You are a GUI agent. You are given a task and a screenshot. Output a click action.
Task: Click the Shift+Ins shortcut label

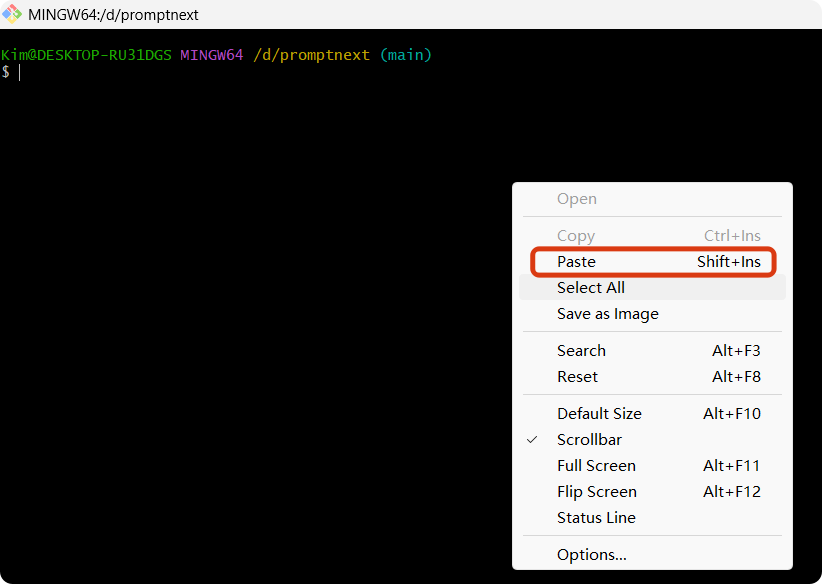729,262
